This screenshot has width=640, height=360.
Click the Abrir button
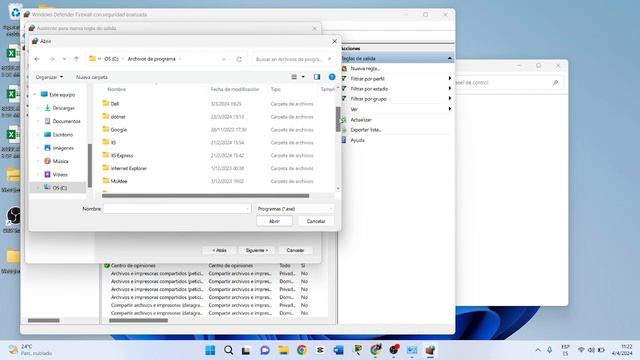[x=274, y=221]
